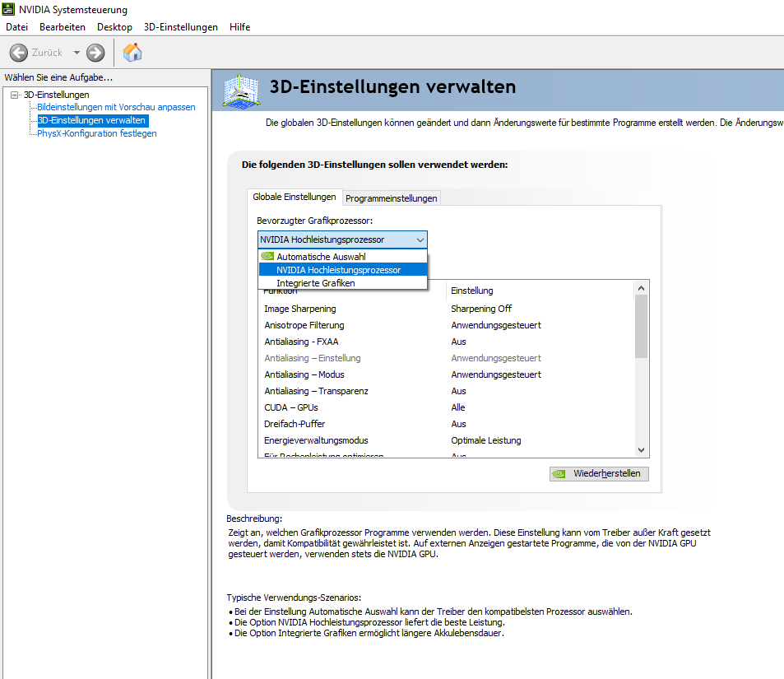The width and height of the screenshot is (784, 679).
Task: Open the Bearbeiten menu
Action: pyautogui.click(x=63, y=27)
